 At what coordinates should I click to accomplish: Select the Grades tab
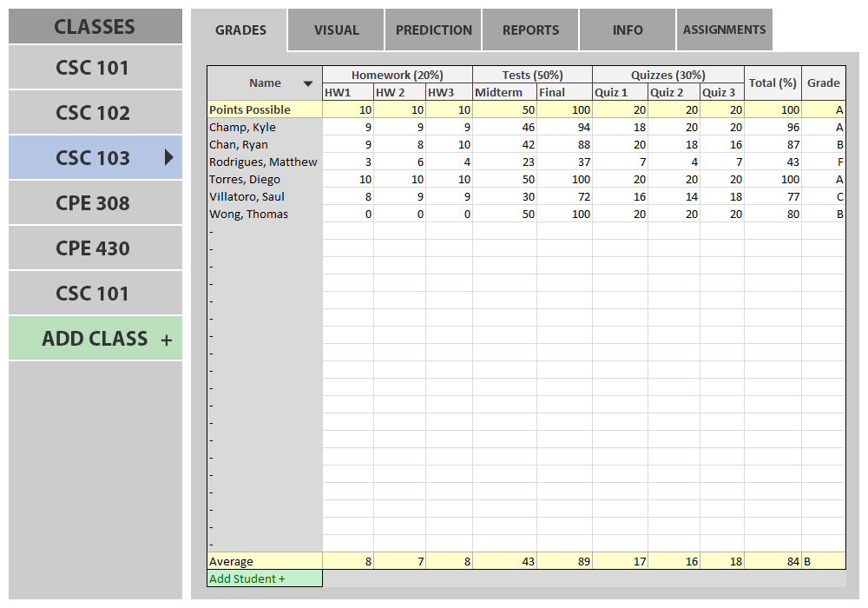(240, 30)
